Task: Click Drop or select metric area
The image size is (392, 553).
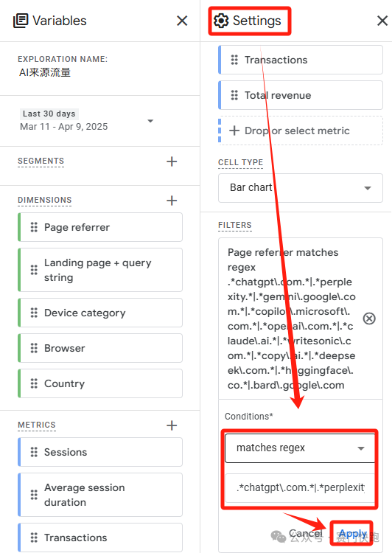Action: pos(301,131)
